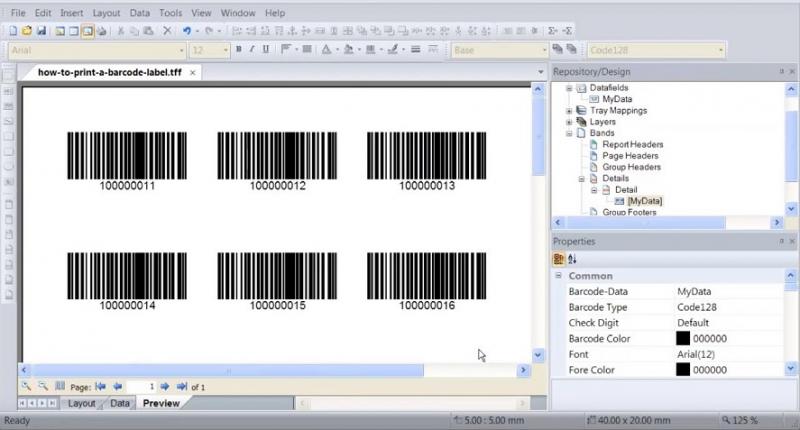The height and width of the screenshot is (430, 800).
Task: Select Report Headers in tree
Action: (x=633, y=144)
